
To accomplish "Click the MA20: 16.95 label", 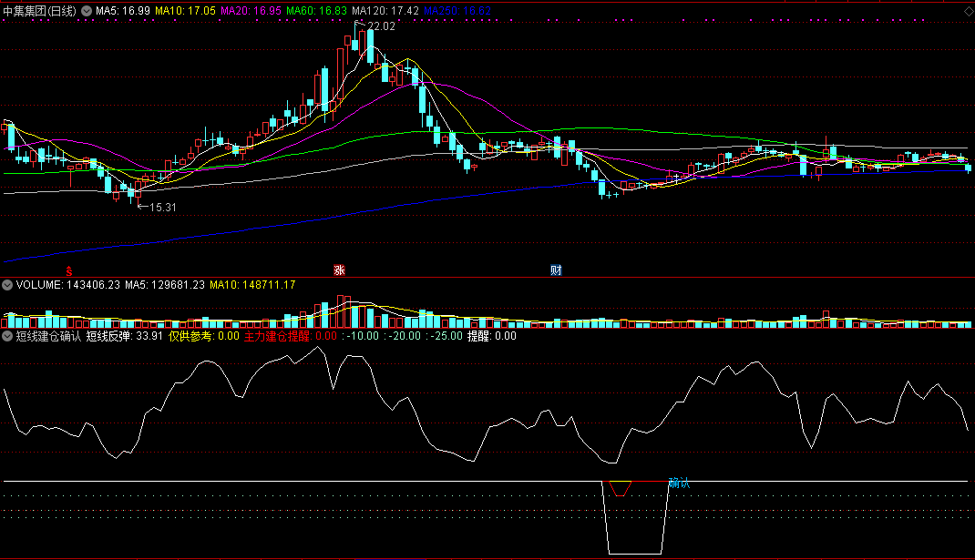I will 251,11.
